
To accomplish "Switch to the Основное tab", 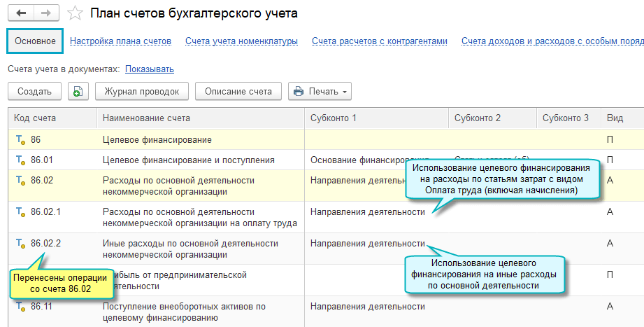I will click(36, 41).
